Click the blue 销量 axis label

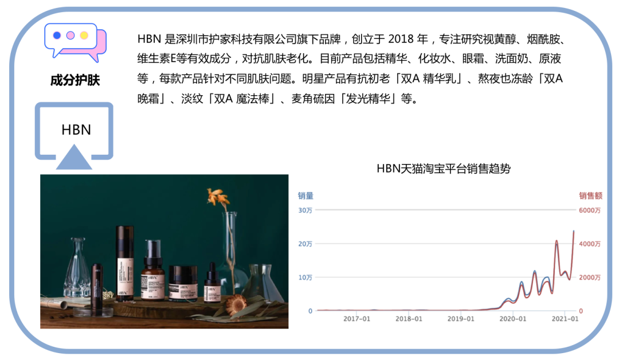click(305, 195)
